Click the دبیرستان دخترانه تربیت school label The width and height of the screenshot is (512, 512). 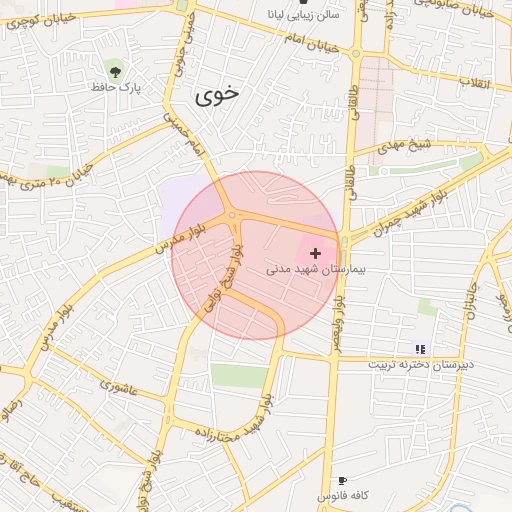coord(421,364)
